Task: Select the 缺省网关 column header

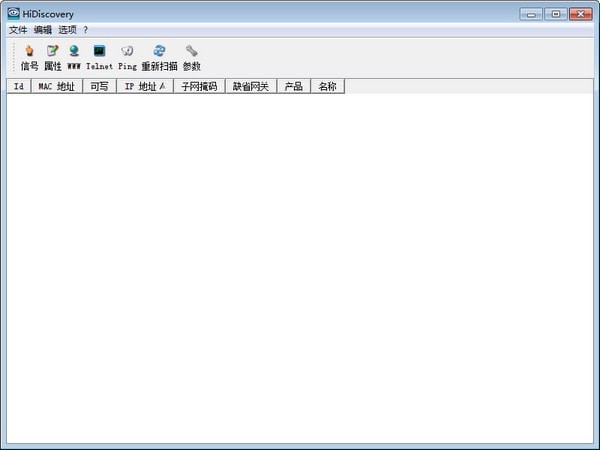Action: coord(250,87)
